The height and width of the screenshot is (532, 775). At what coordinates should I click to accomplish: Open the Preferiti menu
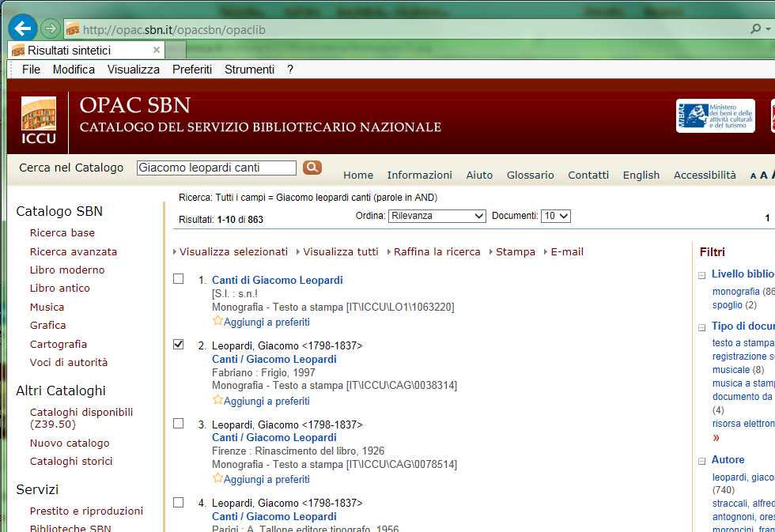pos(192,70)
